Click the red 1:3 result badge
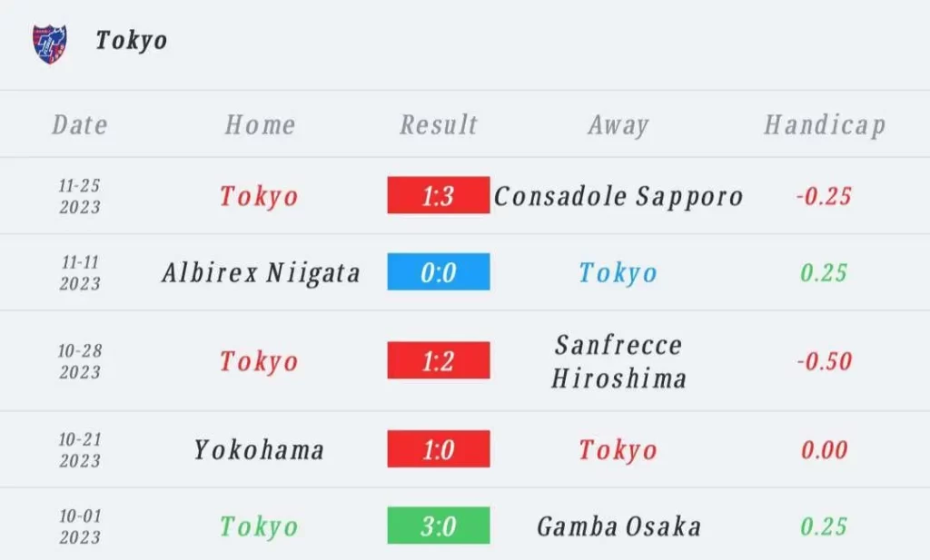This screenshot has height=560, width=930. (x=439, y=196)
